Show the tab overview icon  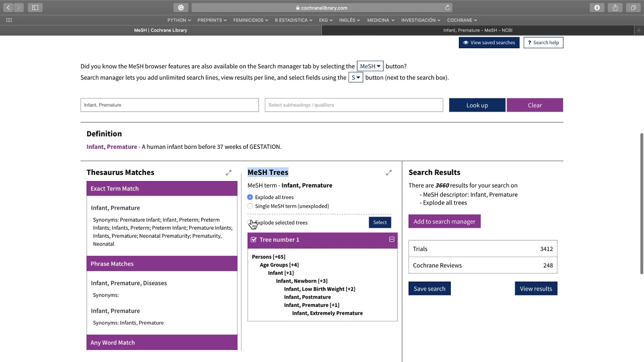pos(633,8)
